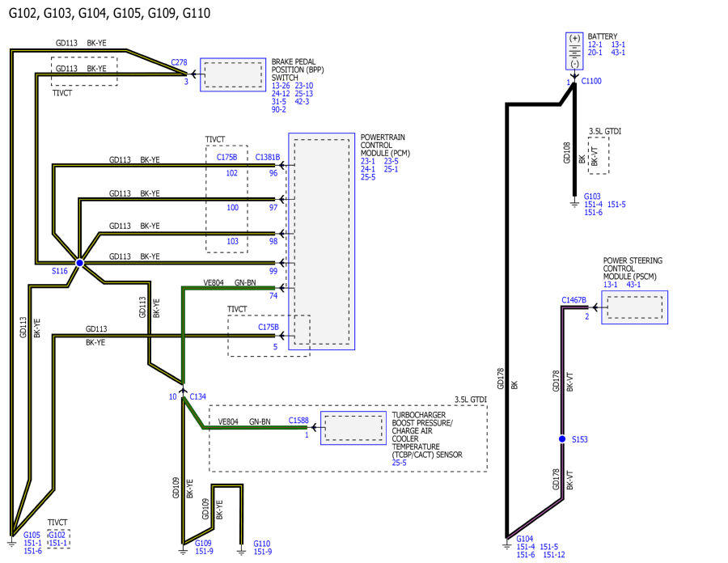Open the G110 ground location link
This screenshot has width=728, height=563.
pyautogui.click(x=262, y=544)
